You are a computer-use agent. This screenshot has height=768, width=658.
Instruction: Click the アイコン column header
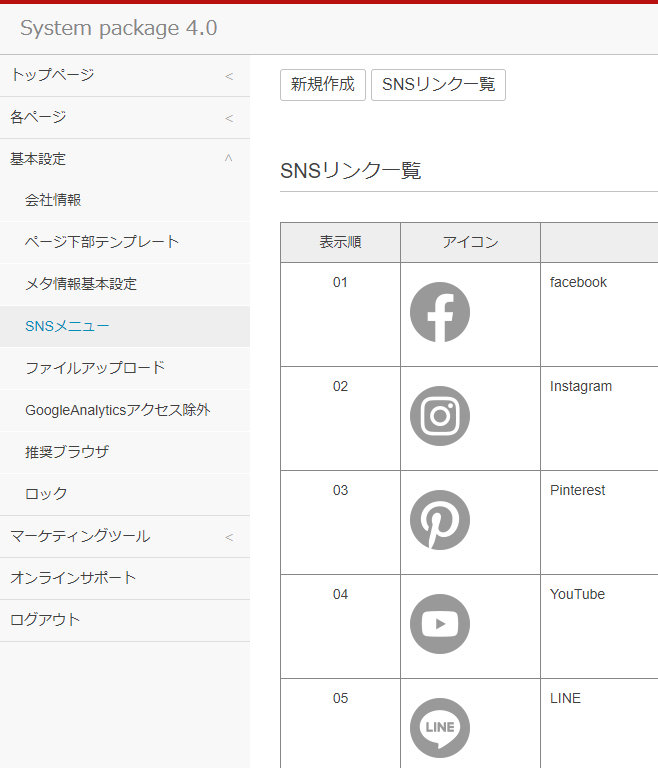(x=470, y=242)
